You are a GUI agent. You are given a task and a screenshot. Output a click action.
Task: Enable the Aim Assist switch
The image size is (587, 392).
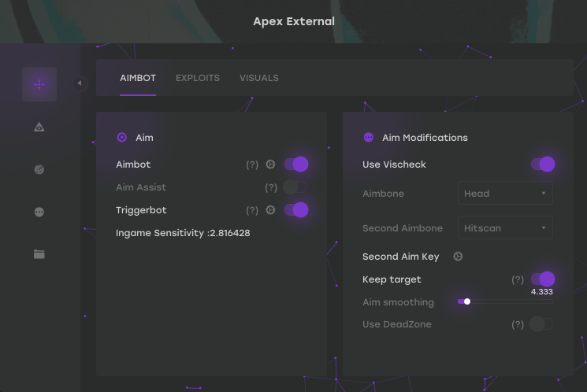[295, 187]
